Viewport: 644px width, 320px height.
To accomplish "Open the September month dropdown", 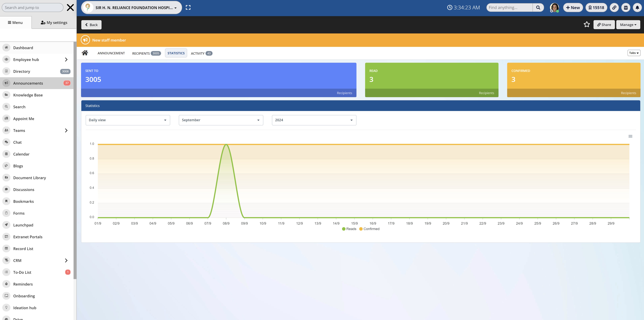I will click(x=221, y=120).
